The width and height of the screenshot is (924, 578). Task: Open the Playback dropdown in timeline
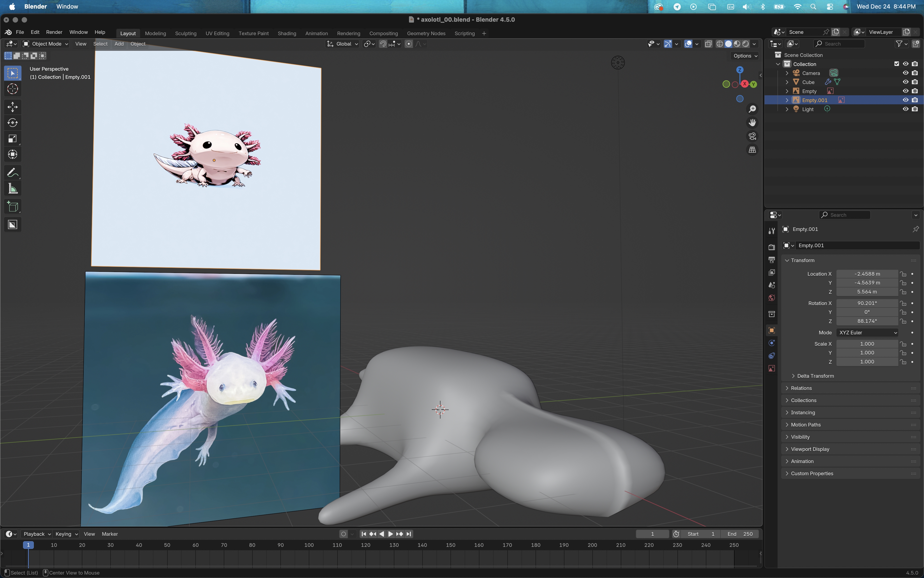(37, 534)
